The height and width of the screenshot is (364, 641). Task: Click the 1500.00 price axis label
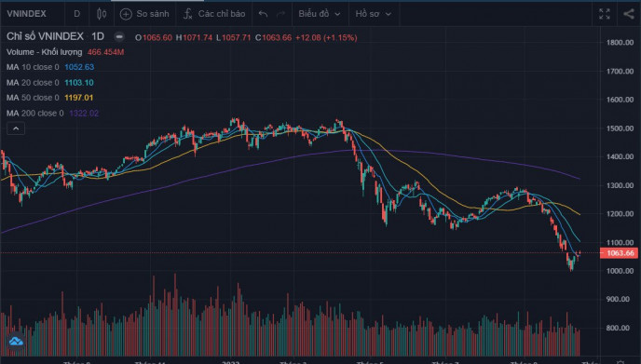tap(620, 128)
